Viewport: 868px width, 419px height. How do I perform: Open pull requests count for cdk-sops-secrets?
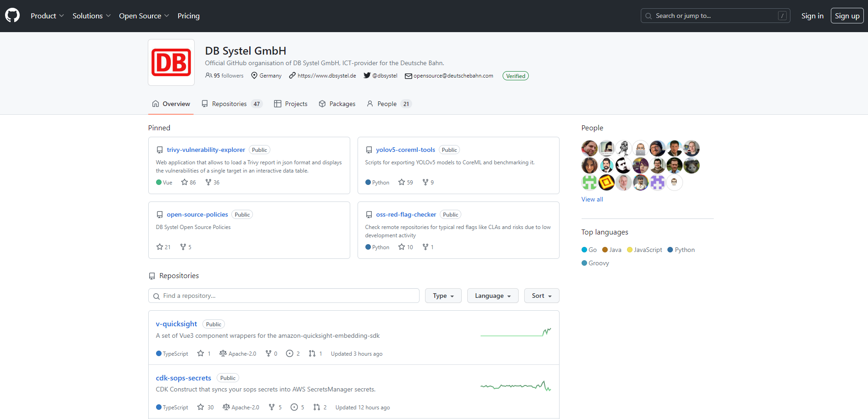click(x=320, y=407)
